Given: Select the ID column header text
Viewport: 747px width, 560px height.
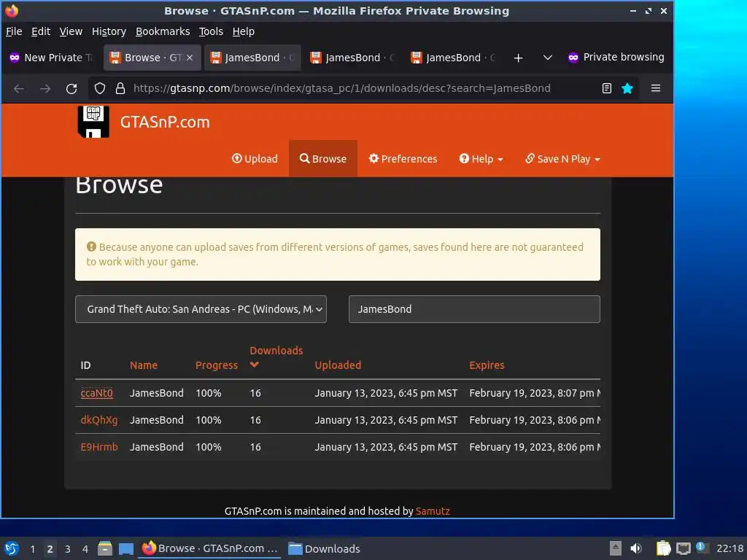Looking at the screenshot, I should (85, 365).
